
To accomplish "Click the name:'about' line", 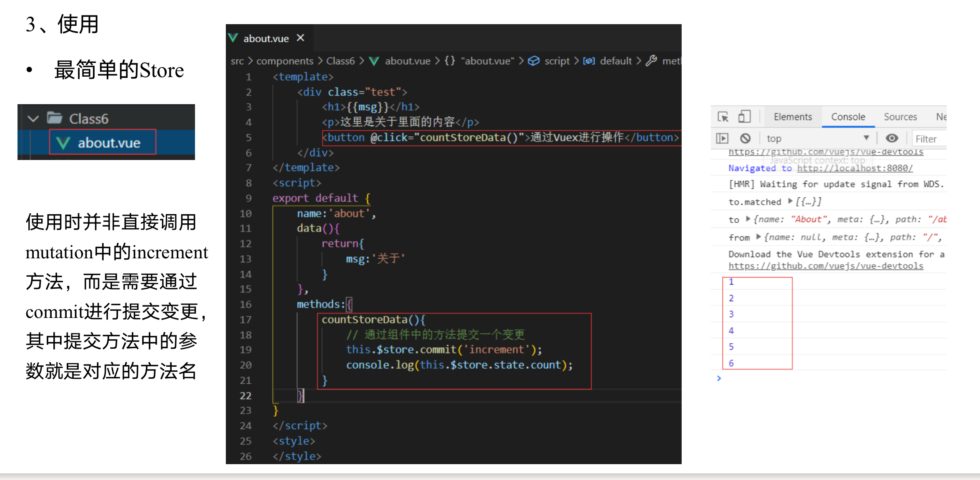I will 336,213.
